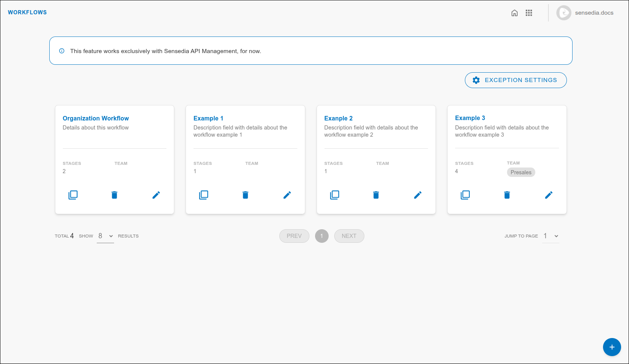This screenshot has width=629, height=364.
Task: Click the home icon in the top bar
Action: point(515,12)
